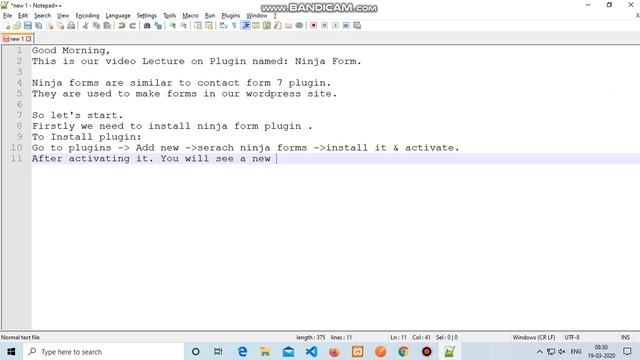Click the Playback macro icon
Screen dimensions: 640x360
tap(335, 26)
